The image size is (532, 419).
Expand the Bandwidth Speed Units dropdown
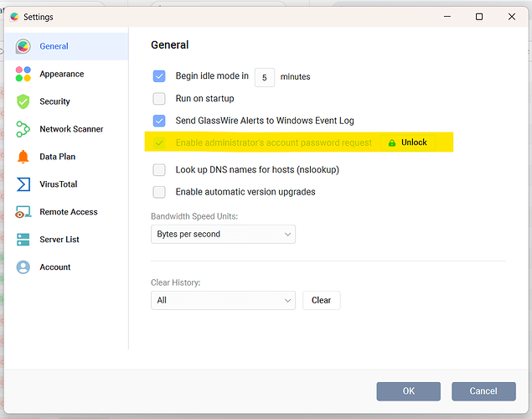tap(223, 234)
